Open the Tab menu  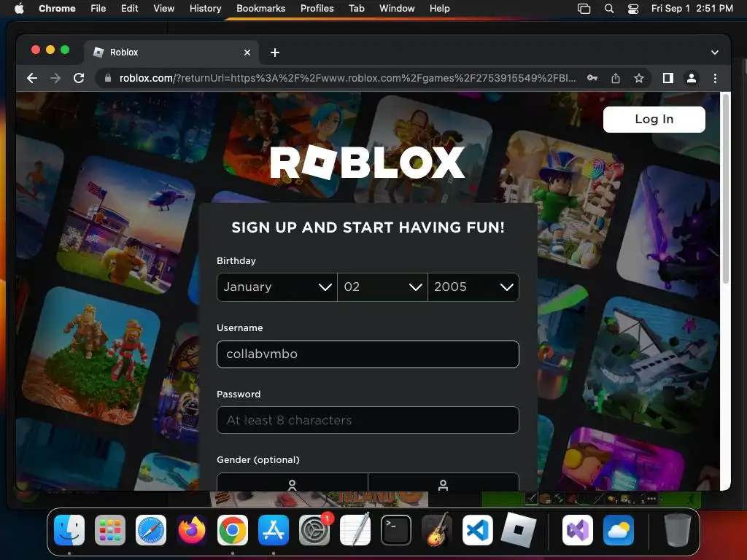pos(356,8)
